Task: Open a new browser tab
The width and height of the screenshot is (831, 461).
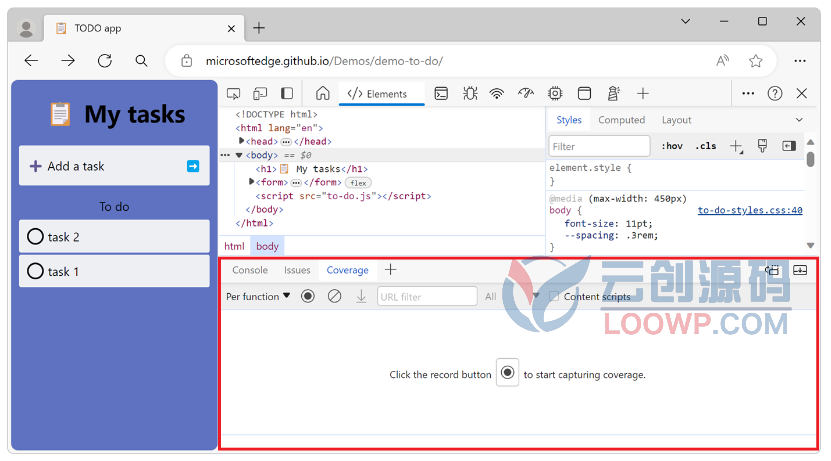Action: tap(259, 28)
